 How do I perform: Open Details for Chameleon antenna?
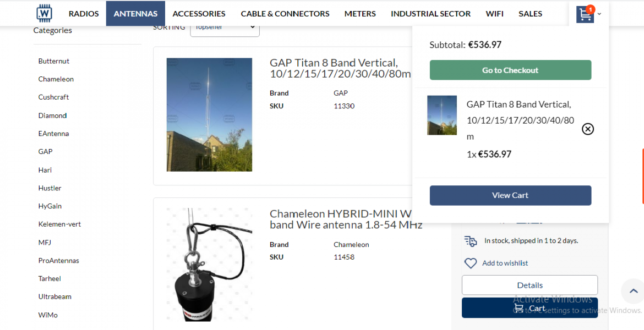(x=530, y=285)
